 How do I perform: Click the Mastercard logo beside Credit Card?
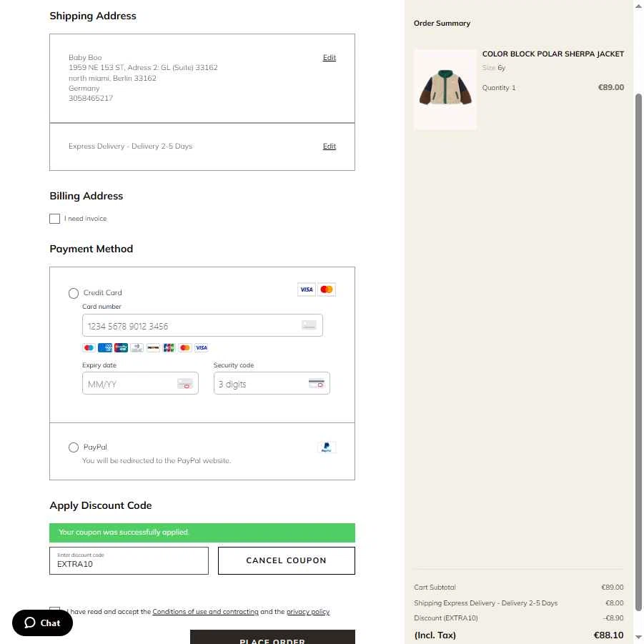pyautogui.click(x=327, y=289)
